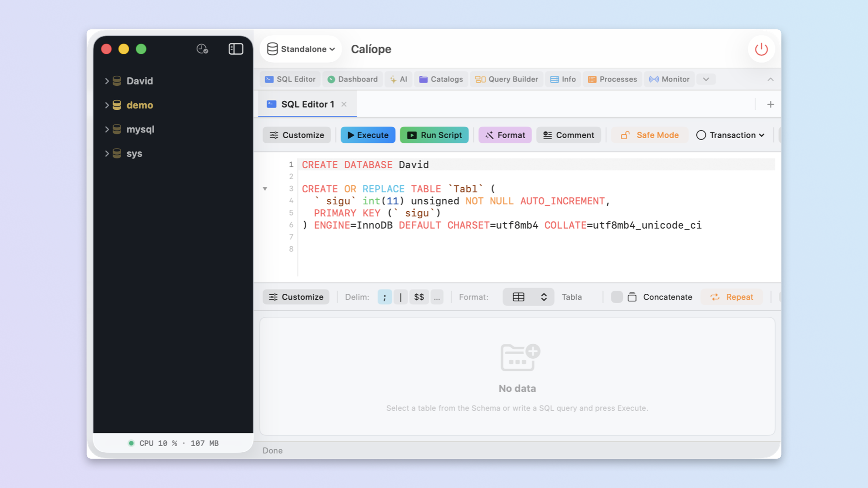Click the PRIMARY KEY line in editor
868x488 pixels.
click(377, 213)
